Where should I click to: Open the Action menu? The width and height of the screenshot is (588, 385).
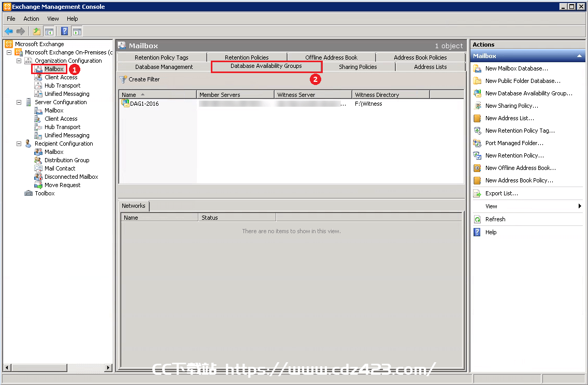[x=31, y=19]
